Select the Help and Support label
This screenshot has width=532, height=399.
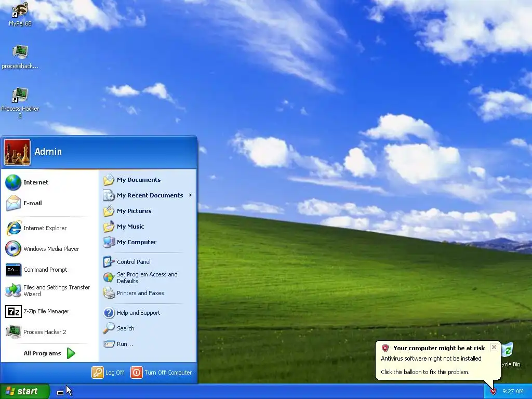pos(138,313)
